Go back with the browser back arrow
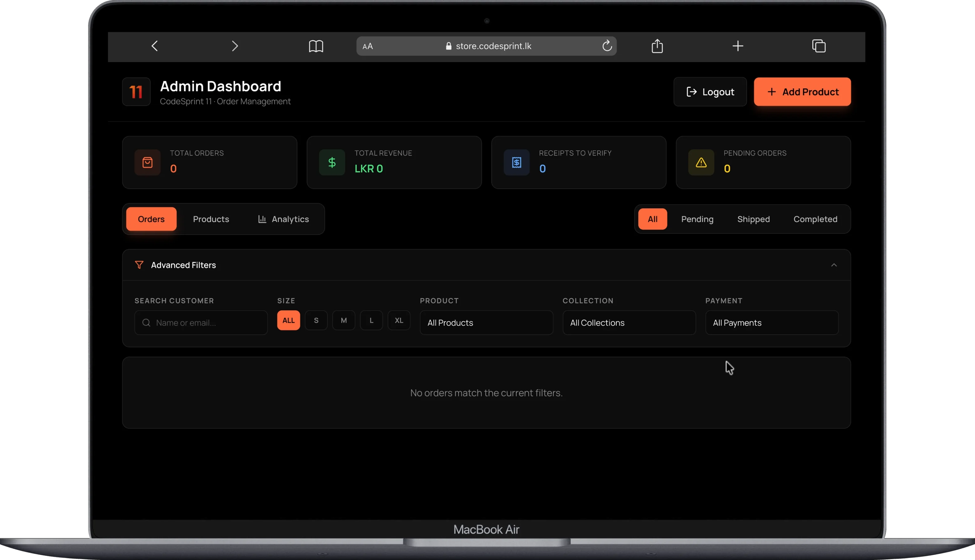Viewport: 975px width, 560px height. pyautogui.click(x=155, y=46)
